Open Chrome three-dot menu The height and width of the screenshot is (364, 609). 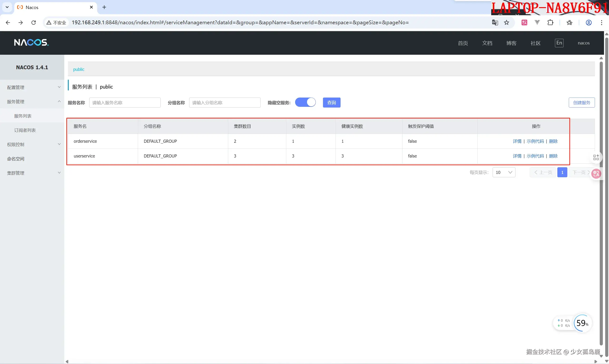(x=601, y=23)
